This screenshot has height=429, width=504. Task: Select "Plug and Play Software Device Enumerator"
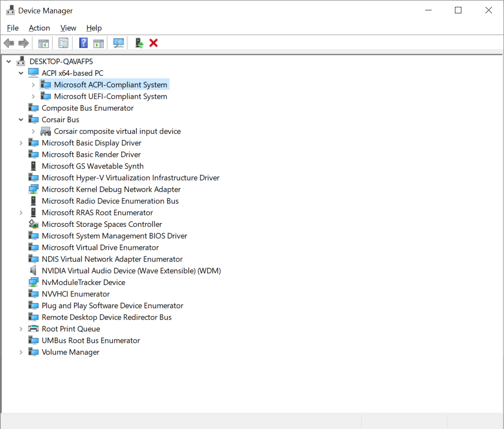pos(112,305)
